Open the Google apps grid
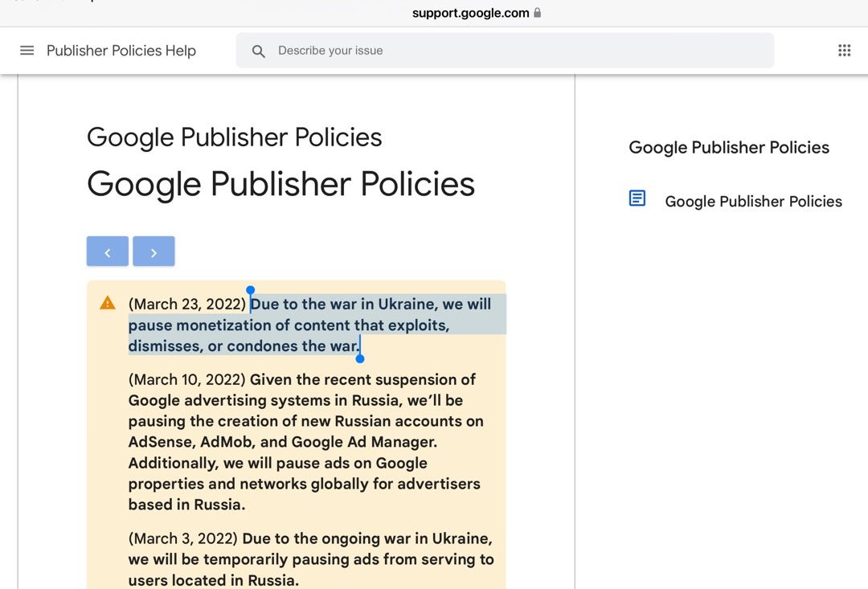The height and width of the screenshot is (589, 868). [x=844, y=51]
